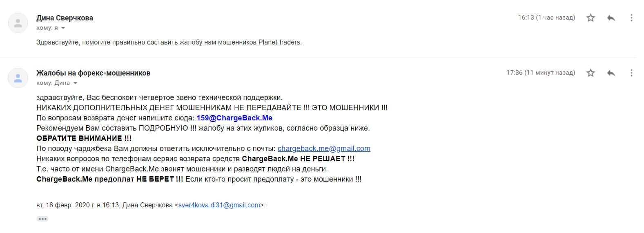Click the quoted header dated 18 февр. 2020

[104, 205]
